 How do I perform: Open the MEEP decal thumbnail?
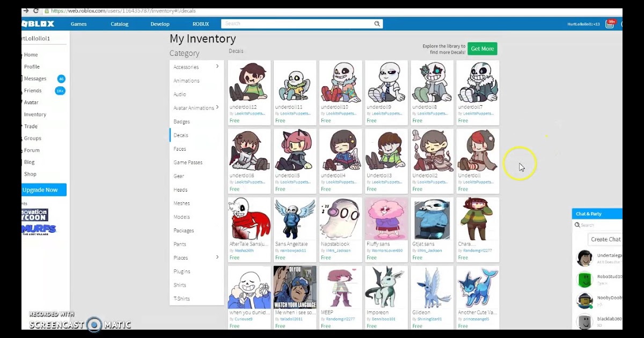click(x=341, y=288)
